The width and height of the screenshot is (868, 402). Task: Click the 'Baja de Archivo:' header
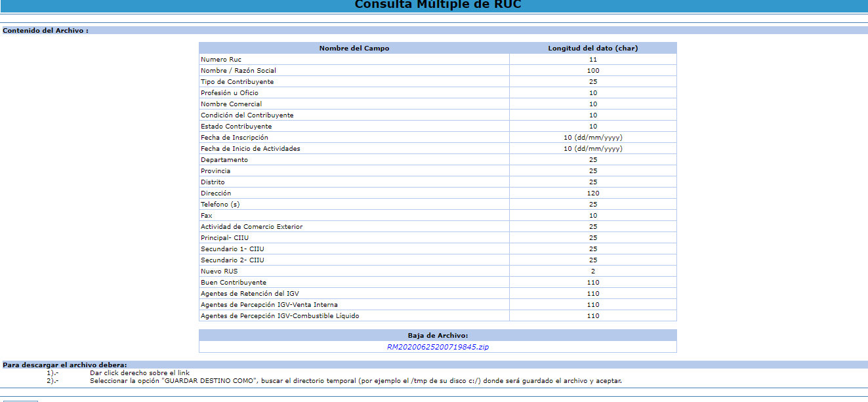(x=438, y=335)
